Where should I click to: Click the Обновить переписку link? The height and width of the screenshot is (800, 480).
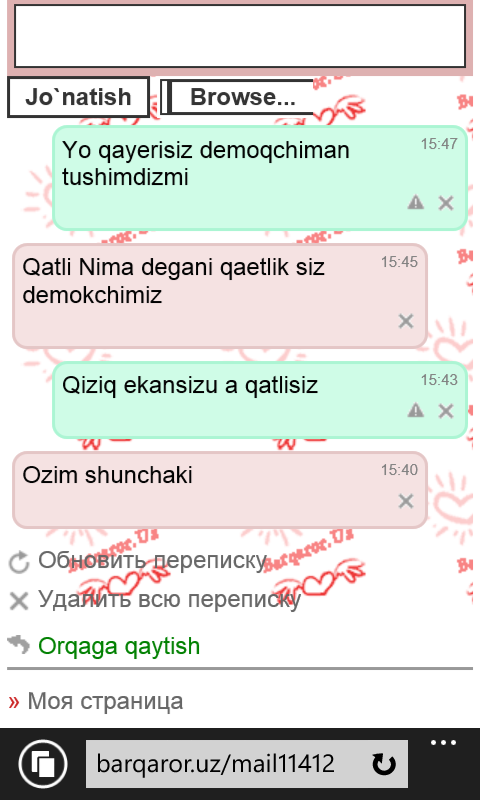153,561
